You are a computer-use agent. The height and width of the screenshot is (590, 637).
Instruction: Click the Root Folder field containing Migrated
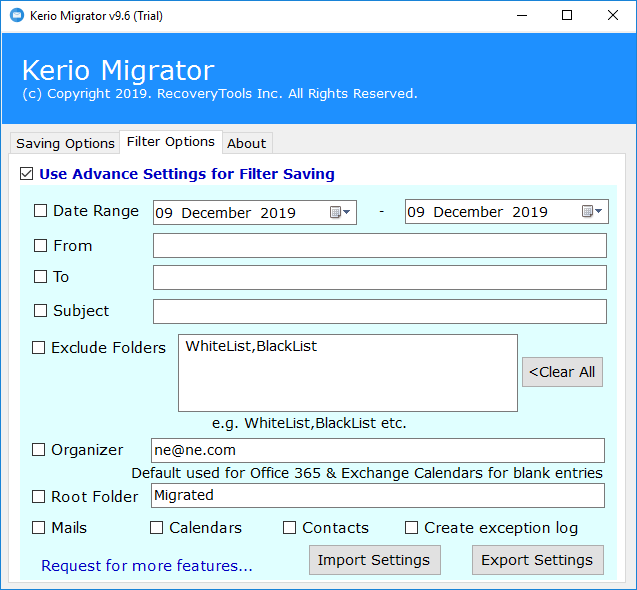[378, 495]
